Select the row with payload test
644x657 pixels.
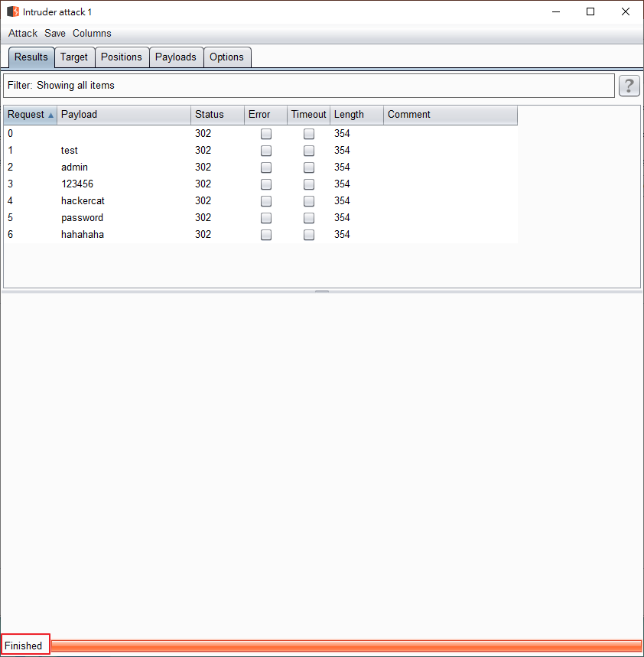261,151
